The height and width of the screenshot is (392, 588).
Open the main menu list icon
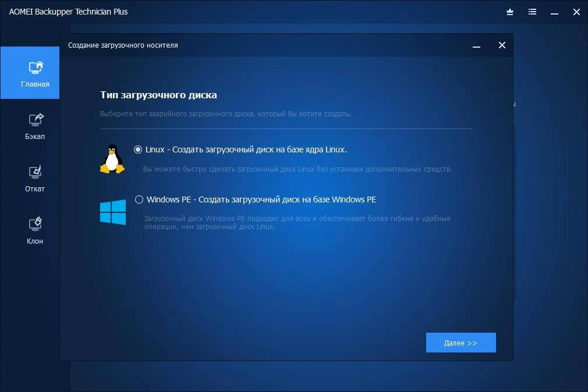pos(532,12)
